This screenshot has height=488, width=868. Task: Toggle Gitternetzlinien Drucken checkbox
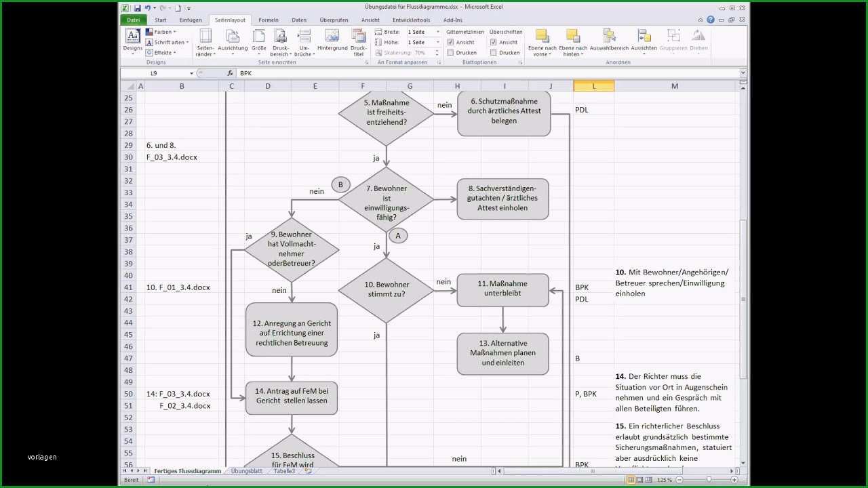(x=450, y=52)
